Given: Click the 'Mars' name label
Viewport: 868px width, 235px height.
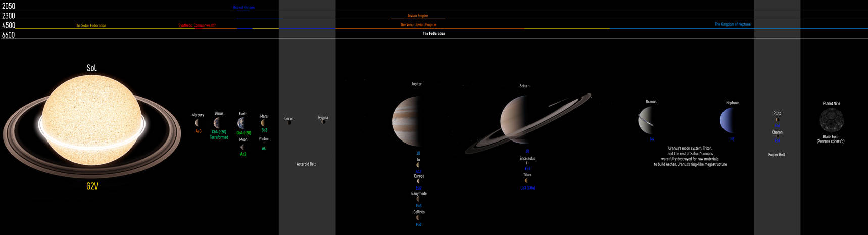Looking at the screenshot, I should click(x=264, y=116).
